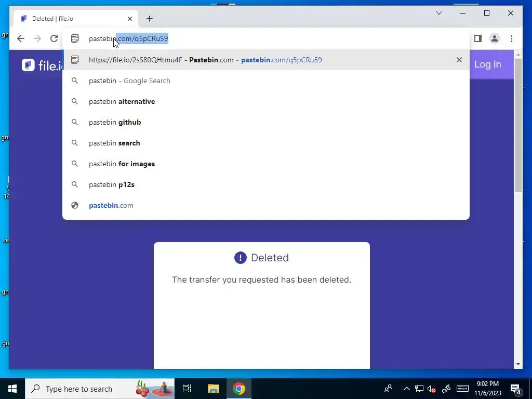Click the 'The transfer you requested has been deleted.' text
The height and width of the screenshot is (399, 532).
[262, 280]
